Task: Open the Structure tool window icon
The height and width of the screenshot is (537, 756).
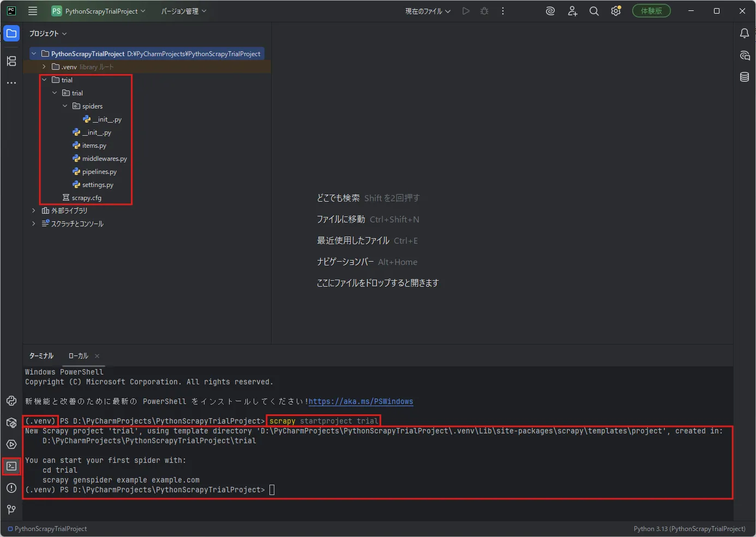Action: pyautogui.click(x=11, y=61)
